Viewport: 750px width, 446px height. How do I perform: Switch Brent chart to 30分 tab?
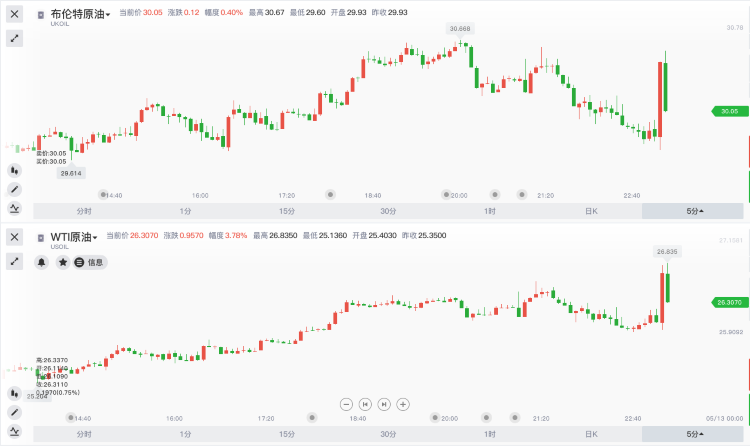(x=388, y=211)
